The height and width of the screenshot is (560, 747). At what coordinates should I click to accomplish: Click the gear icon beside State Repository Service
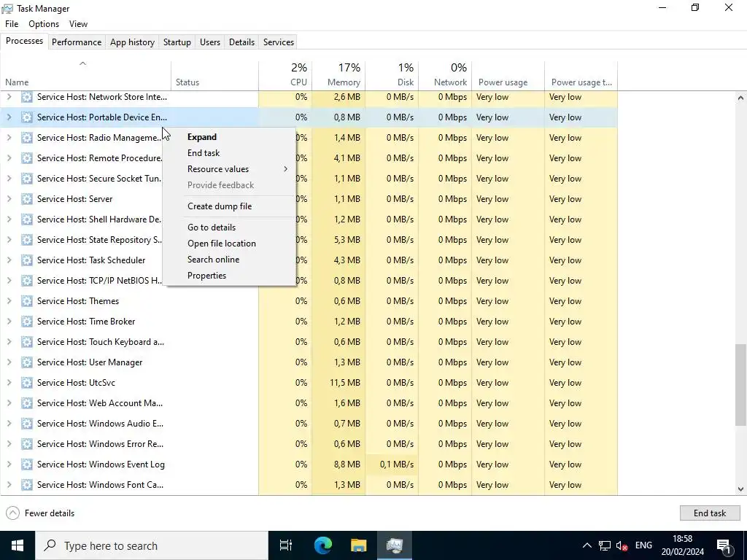27,239
